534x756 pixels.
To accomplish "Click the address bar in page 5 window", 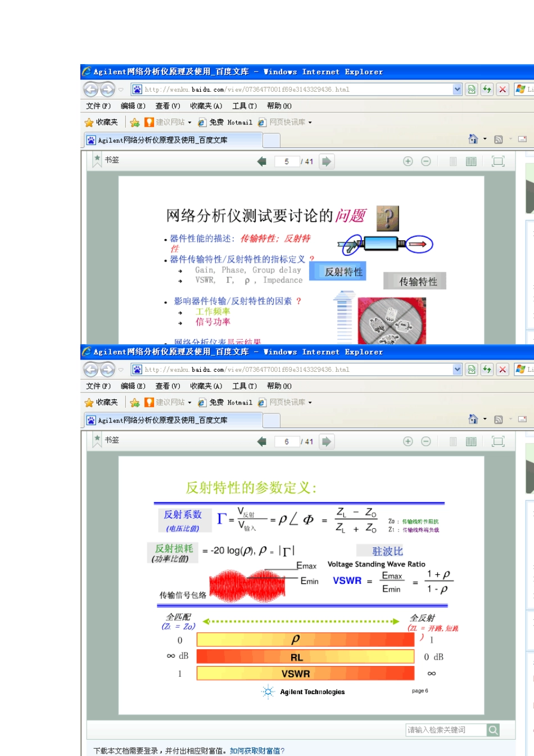I will [292, 89].
